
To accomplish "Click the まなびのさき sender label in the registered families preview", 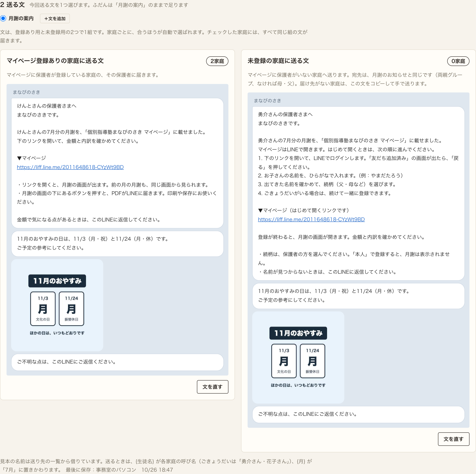I will 27,92.
